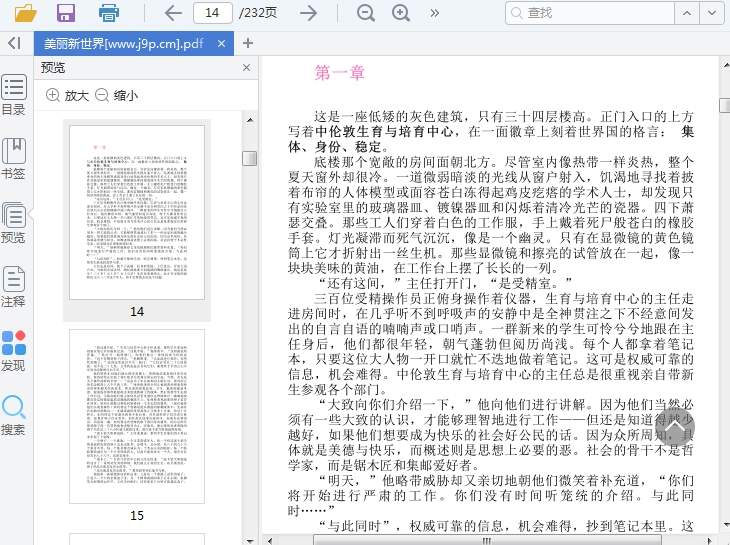Click the page number field showing 14
The width and height of the screenshot is (730, 545).
coord(213,13)
